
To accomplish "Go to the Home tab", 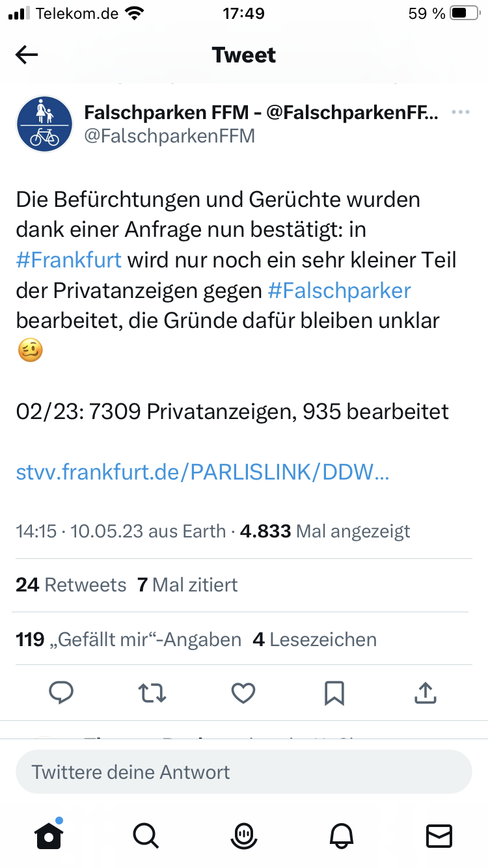I will [x=49, y=835].
